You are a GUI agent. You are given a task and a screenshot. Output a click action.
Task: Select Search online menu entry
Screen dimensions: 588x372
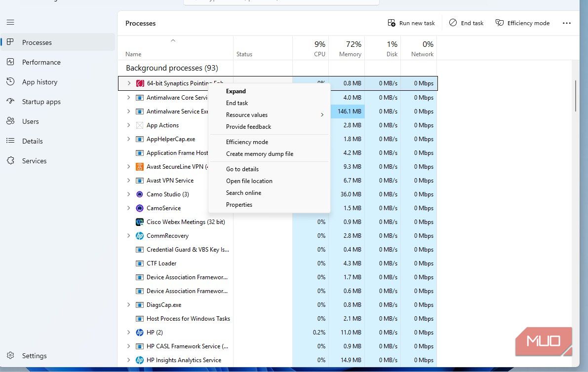[269, 192]
